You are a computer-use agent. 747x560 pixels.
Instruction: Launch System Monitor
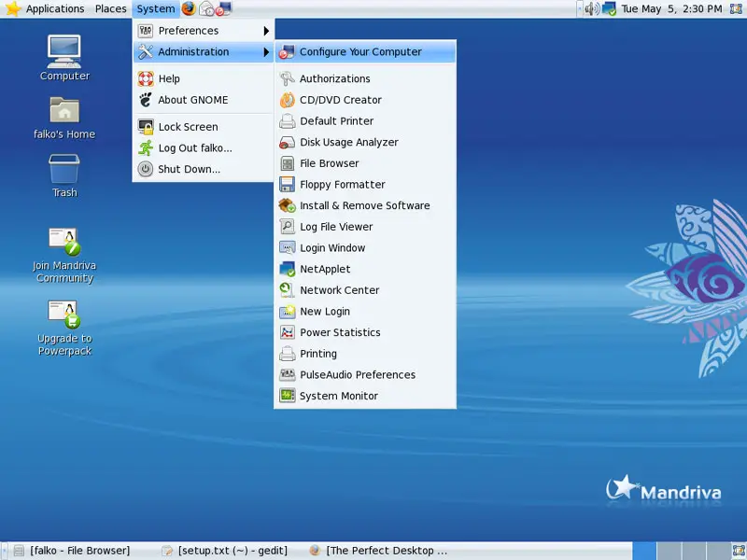[x=365, y=396]
